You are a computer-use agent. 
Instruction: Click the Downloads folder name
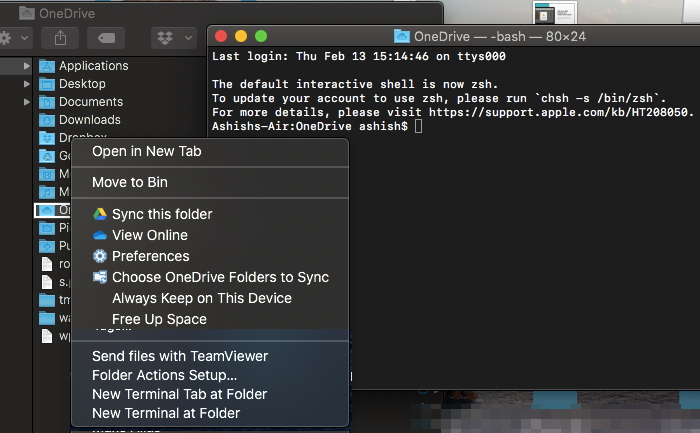point(90,120)
